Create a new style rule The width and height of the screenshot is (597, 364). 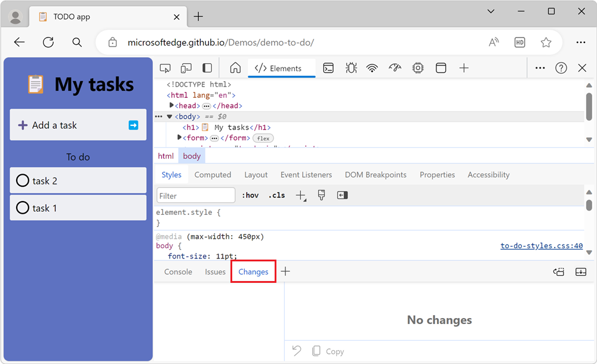tap(301, 195)
